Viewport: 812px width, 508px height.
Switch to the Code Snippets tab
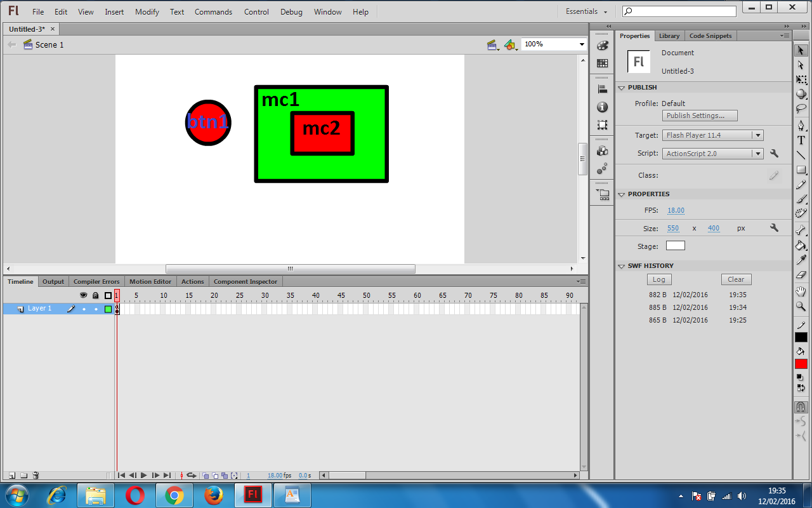coord(710,36)
